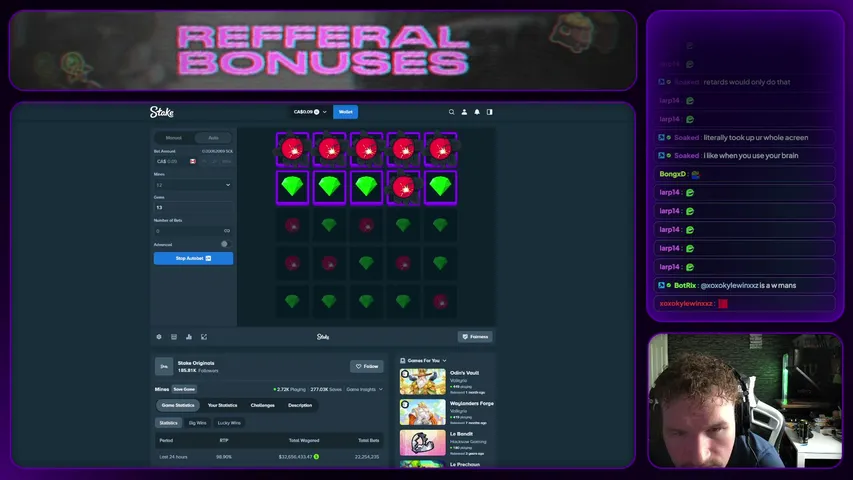
Task: Select the Challenges tab
Action: (x=262, y=405)
